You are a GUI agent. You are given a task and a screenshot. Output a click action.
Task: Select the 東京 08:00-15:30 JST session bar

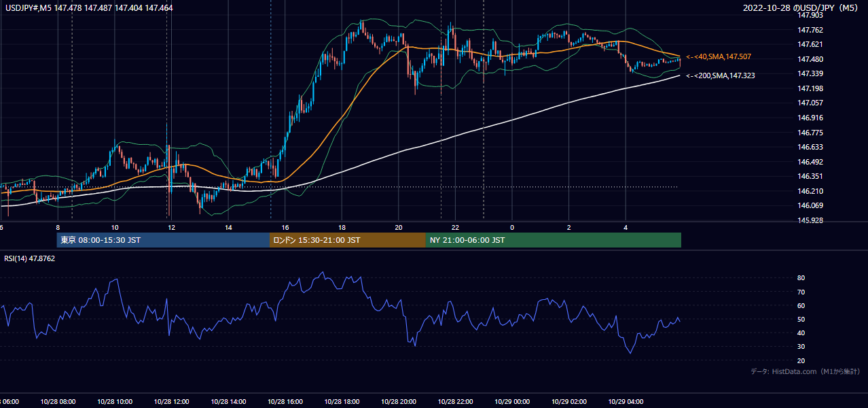(163, 240)
